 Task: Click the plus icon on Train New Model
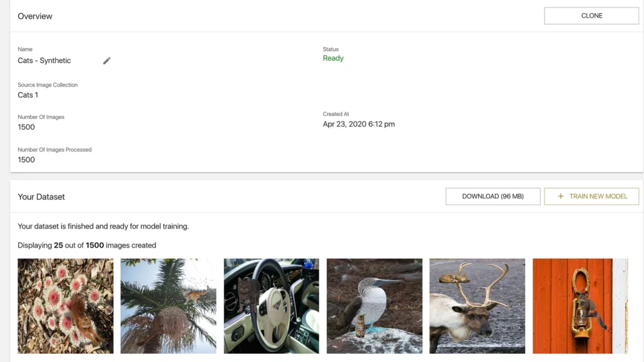click(x=560, y=196)
